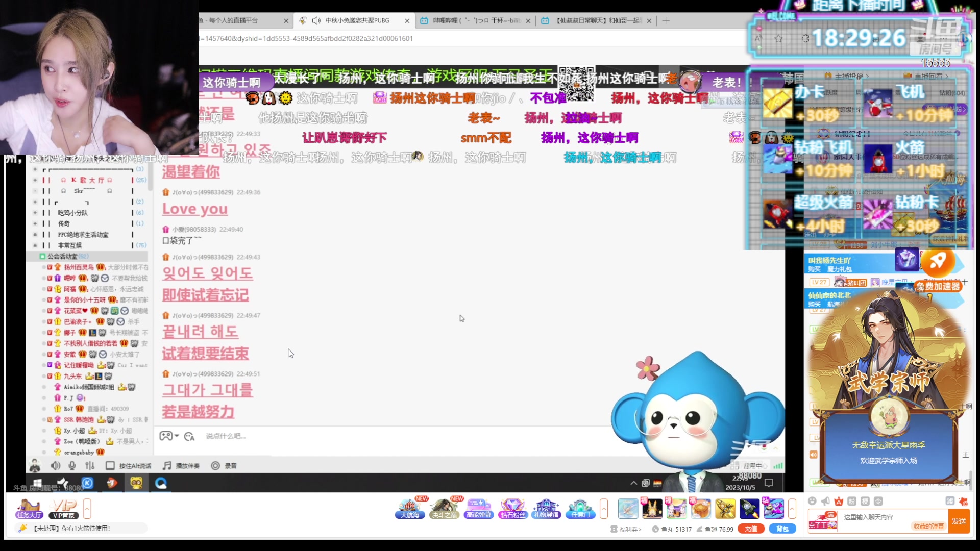The width and height of the screenshot is (980, 551).
Task: Click the 充值 recharge button
Action: click(x=751, y=529)
